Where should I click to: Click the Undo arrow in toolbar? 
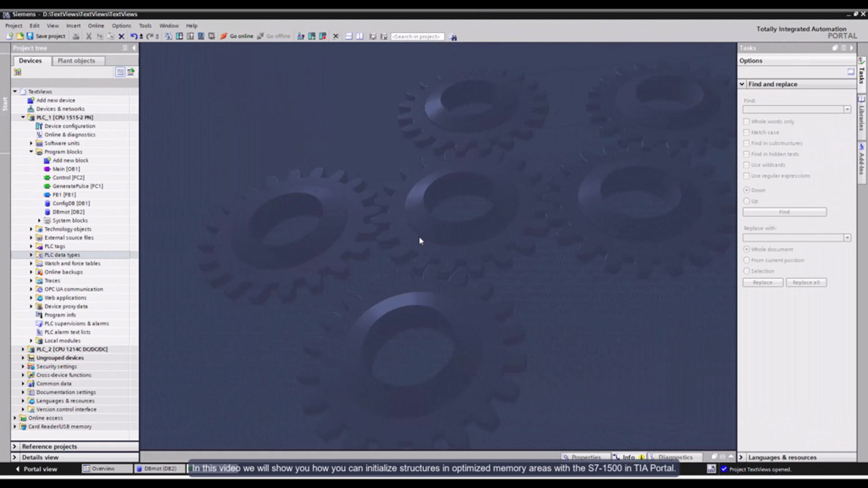pyautogui.click(x=134, y=37)
